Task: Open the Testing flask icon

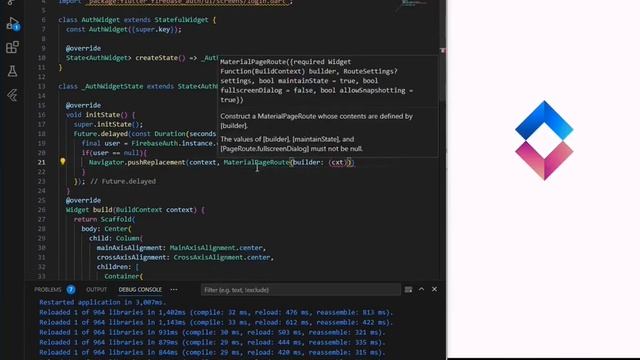Action: [x=13, y=71]
